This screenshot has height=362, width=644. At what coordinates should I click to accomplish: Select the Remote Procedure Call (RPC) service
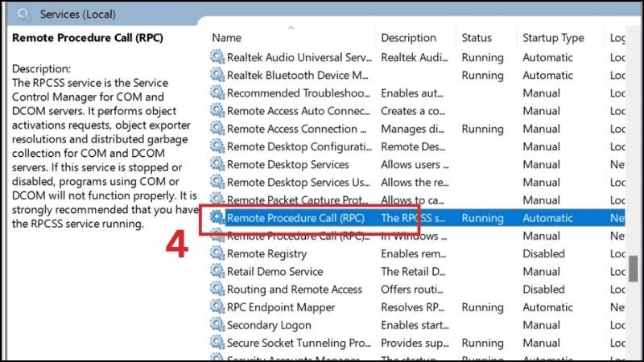coord(297,218)
